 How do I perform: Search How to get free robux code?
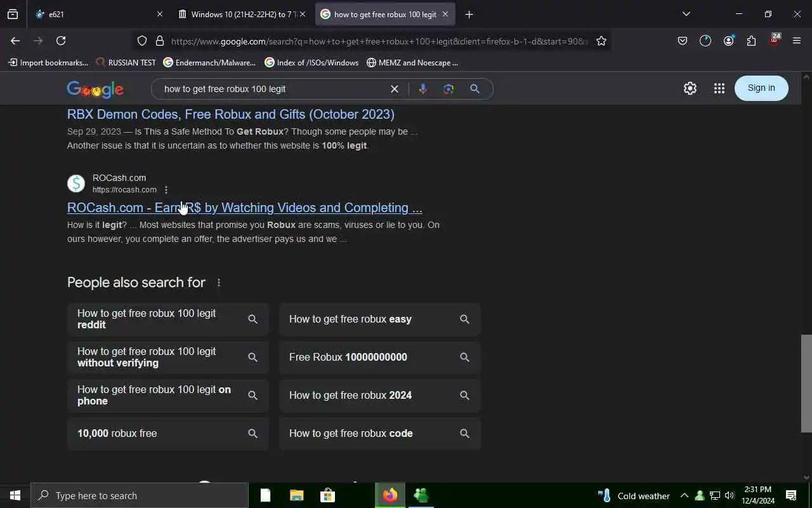pos(380,433)
